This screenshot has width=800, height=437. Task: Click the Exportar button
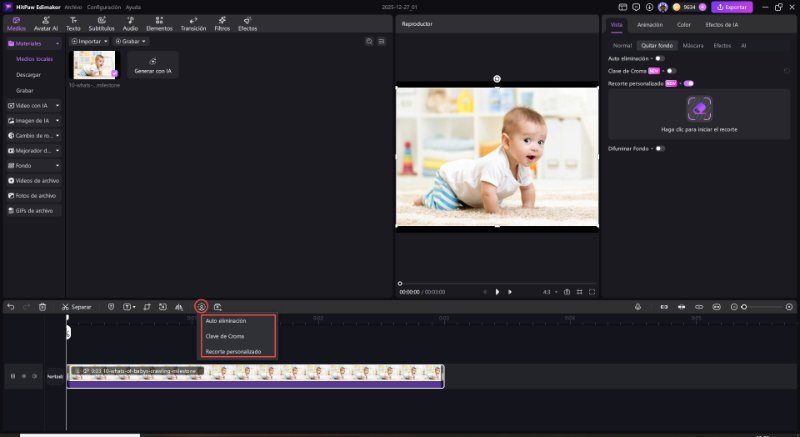pyautogui.click(x=731, y=7)
